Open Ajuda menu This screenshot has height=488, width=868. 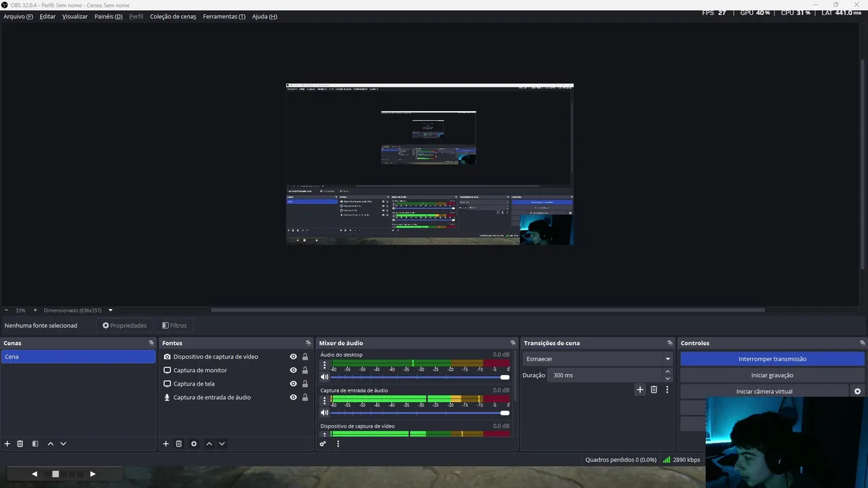coord(264,16)
